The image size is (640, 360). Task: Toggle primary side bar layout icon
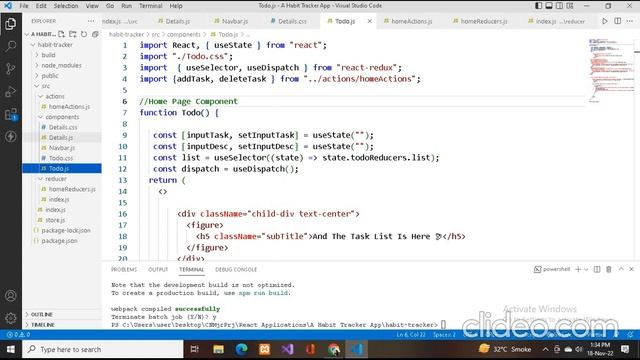[538, 6]
